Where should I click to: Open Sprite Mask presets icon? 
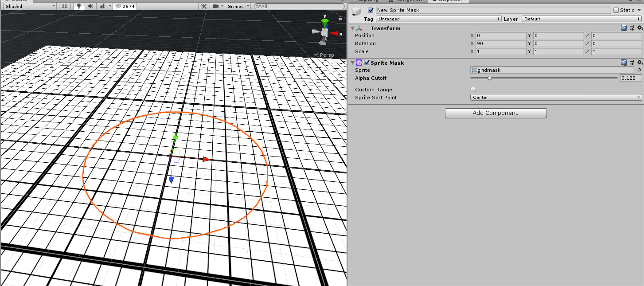click(632, 63)
